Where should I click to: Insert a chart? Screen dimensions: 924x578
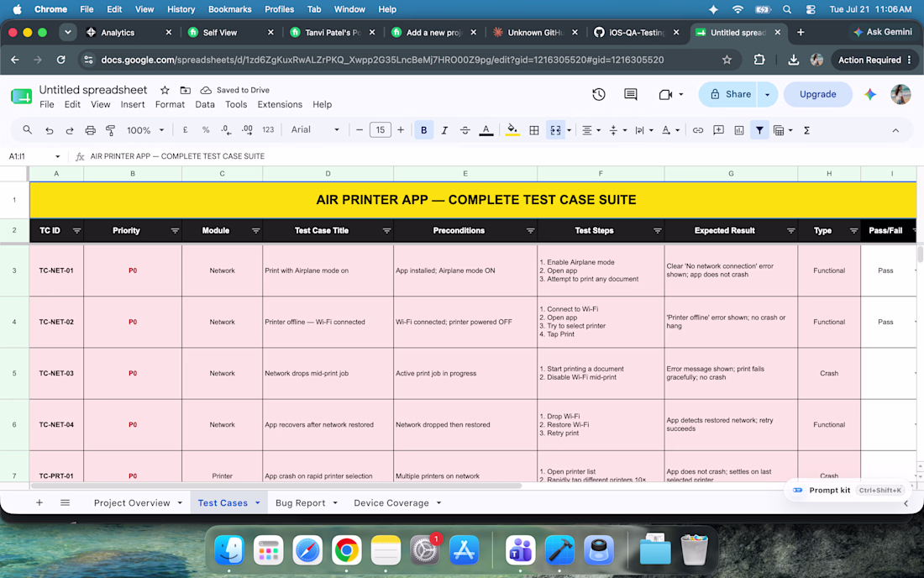tap(739, 130)
